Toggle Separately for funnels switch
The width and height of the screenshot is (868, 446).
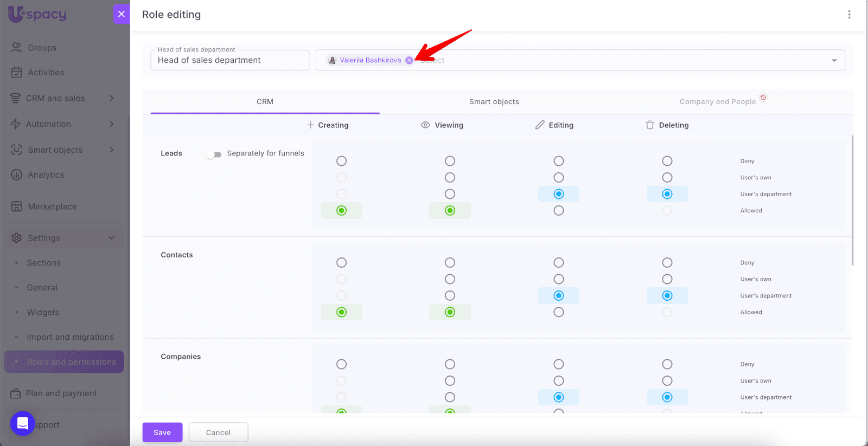click(x=214, y=154)
